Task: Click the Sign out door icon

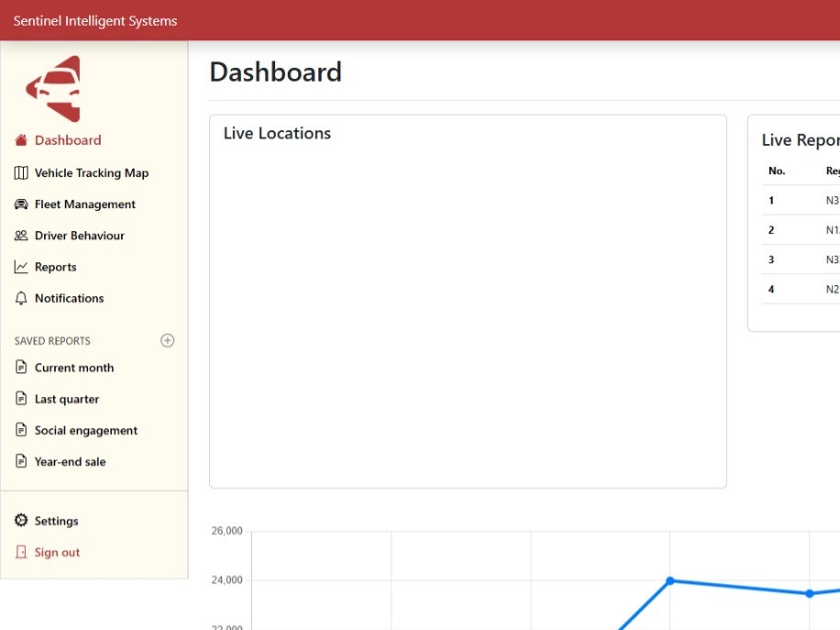Action: point(21,552)
